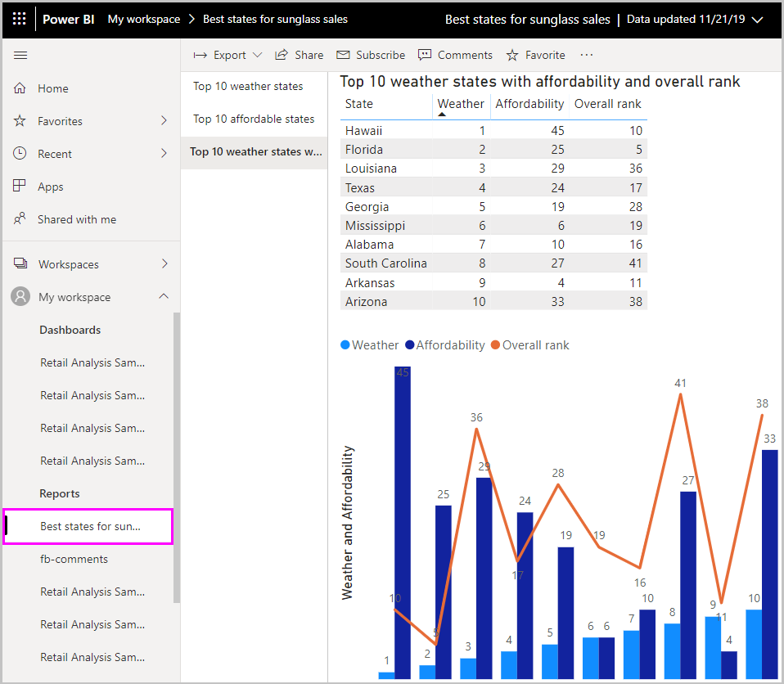Collapse My workspace with the chevron
This screenshot has height=684, width=784.
tap(164, 296)
